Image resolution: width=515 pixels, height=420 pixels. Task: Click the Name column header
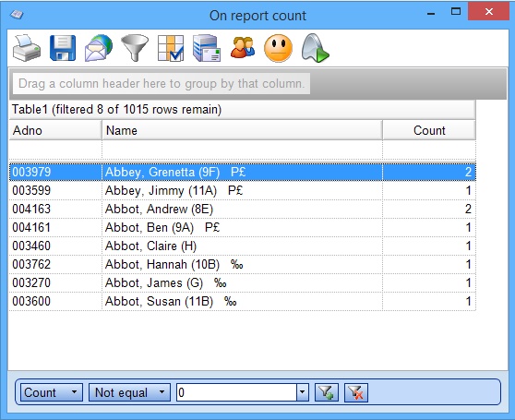(243, 130)
